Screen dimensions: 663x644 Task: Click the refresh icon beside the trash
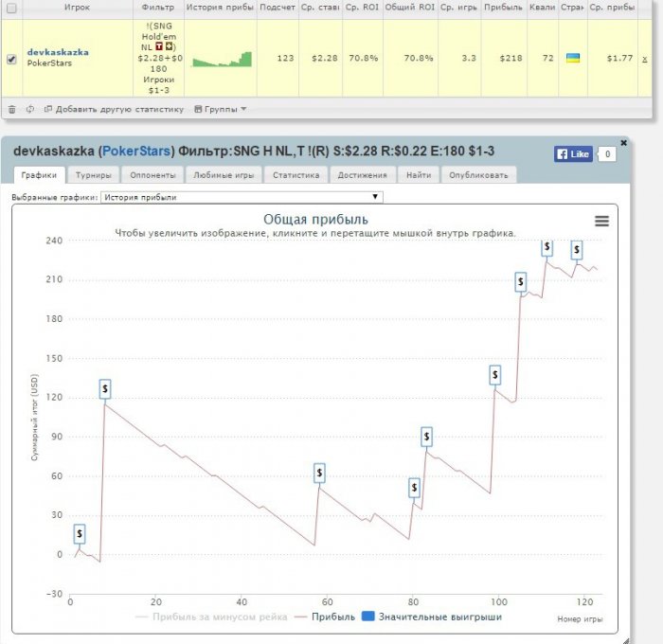tap(30, 109)
